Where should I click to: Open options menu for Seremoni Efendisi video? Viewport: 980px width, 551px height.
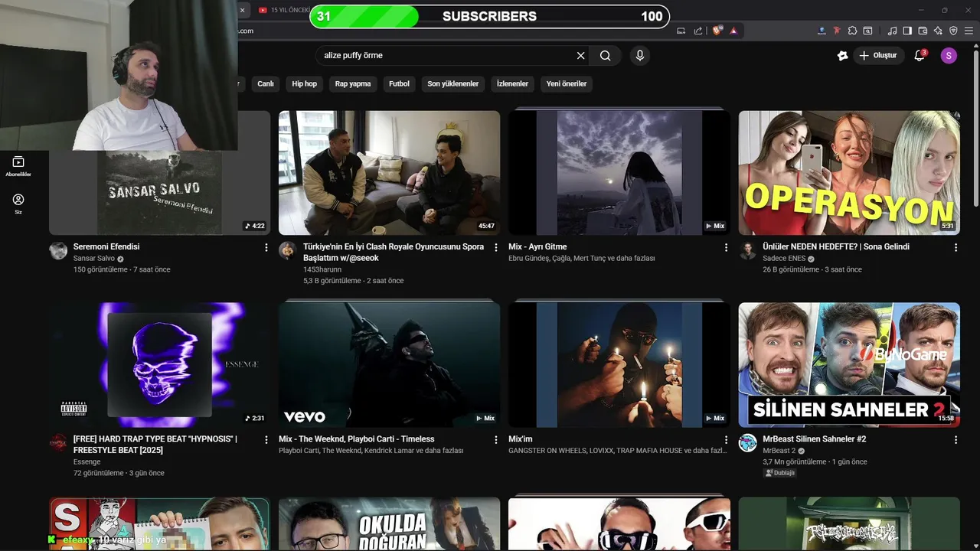coord(266,248)
